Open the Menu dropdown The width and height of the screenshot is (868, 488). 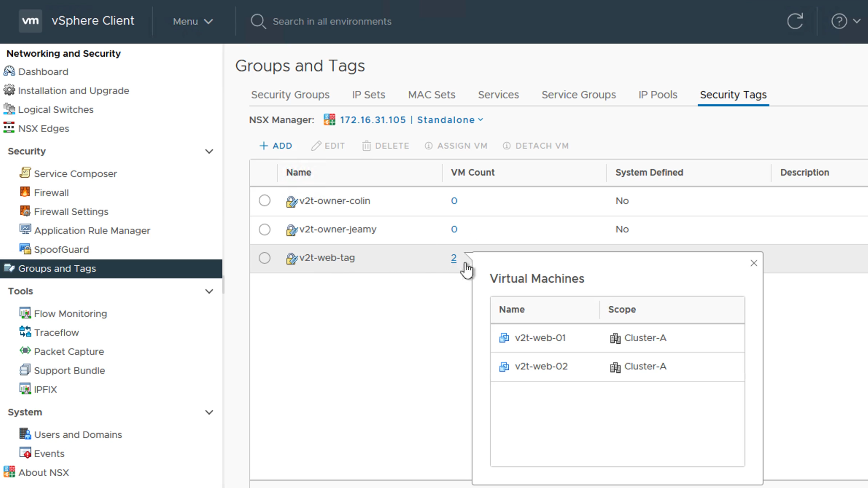[x=193, y=22]
